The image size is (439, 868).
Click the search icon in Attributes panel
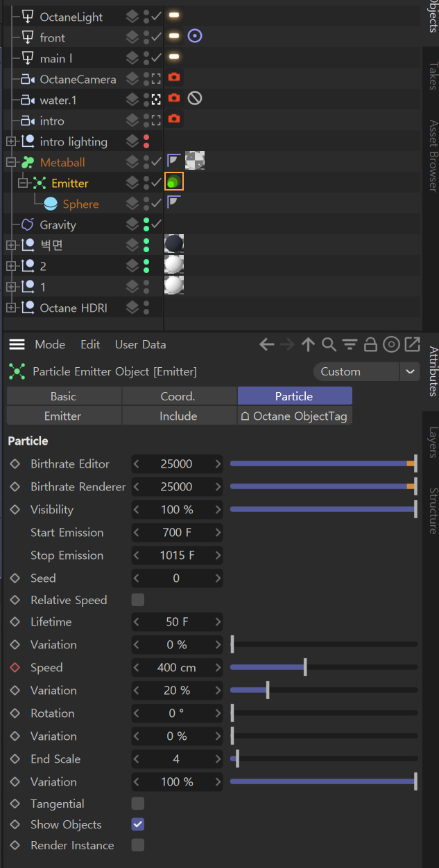(329, 344)
